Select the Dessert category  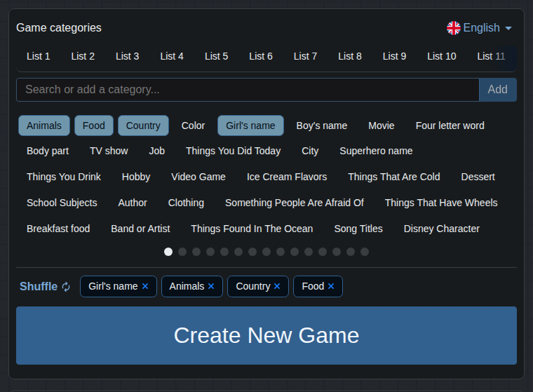click(478, 177)
